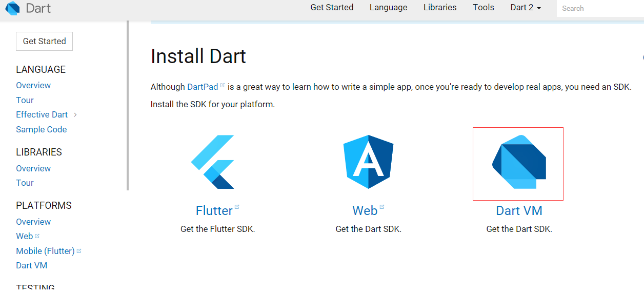Click 'Install the SDK for your platform.' text
This screenshot has height=293, width=644.
[213, 104]
